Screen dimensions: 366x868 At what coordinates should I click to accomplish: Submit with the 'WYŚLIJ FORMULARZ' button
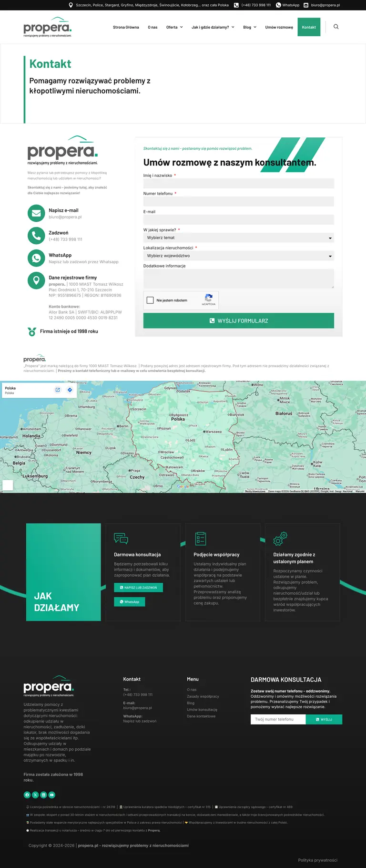239,320
